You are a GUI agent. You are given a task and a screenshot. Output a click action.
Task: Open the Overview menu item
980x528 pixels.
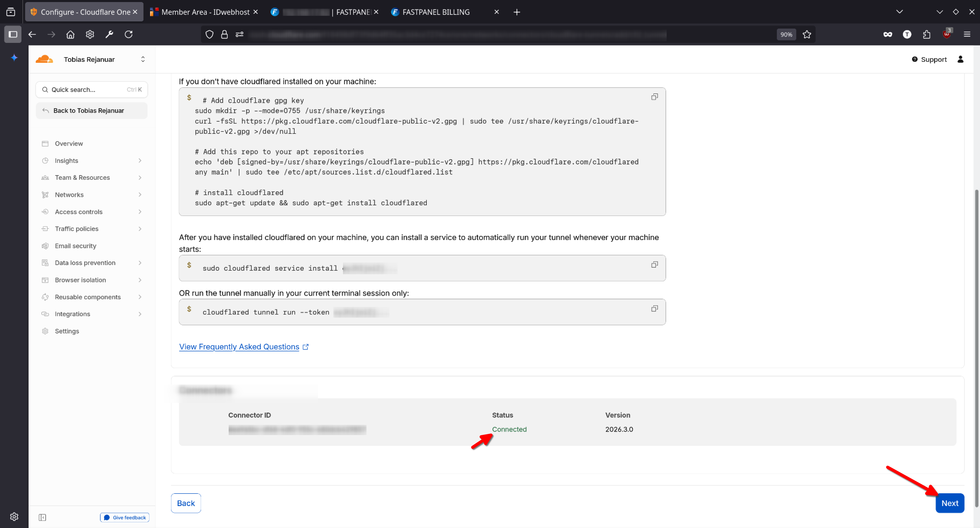coord(69,143)
